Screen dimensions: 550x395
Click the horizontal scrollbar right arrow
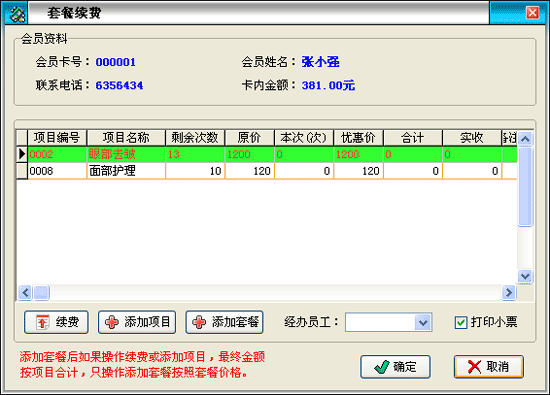[x=509, y=292]
